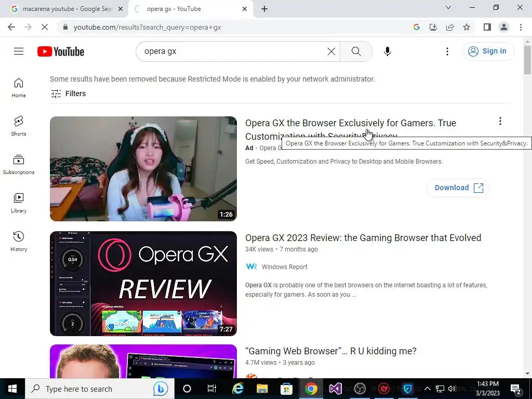Visit Windows Report channel
Image resolution: width=532 pixels, height=399 pixels.
pos(284,267)
